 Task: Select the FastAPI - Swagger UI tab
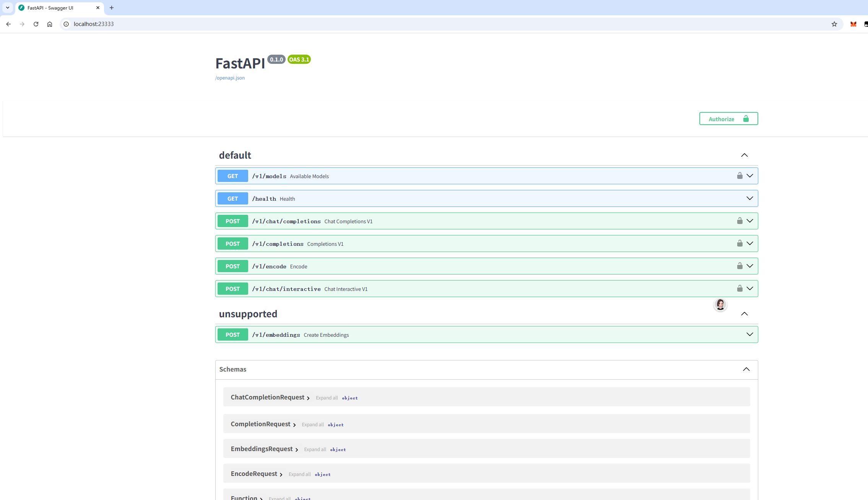60,8
